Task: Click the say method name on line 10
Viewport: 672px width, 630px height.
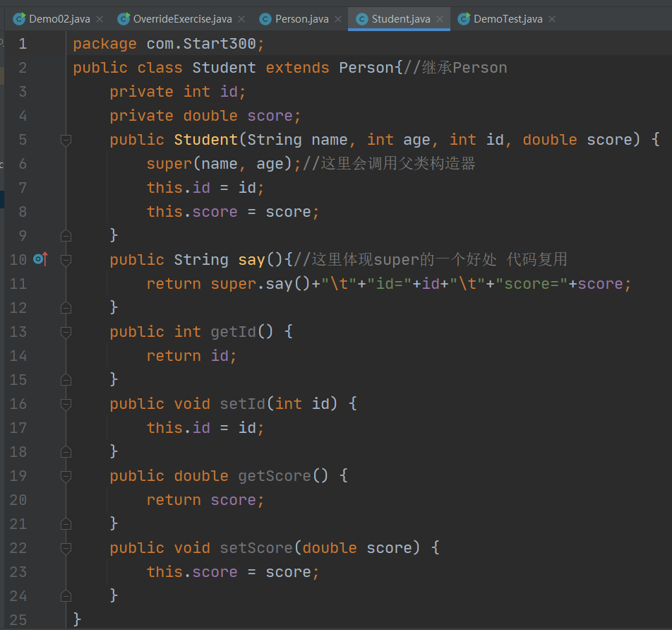Action: pos(251,260)
